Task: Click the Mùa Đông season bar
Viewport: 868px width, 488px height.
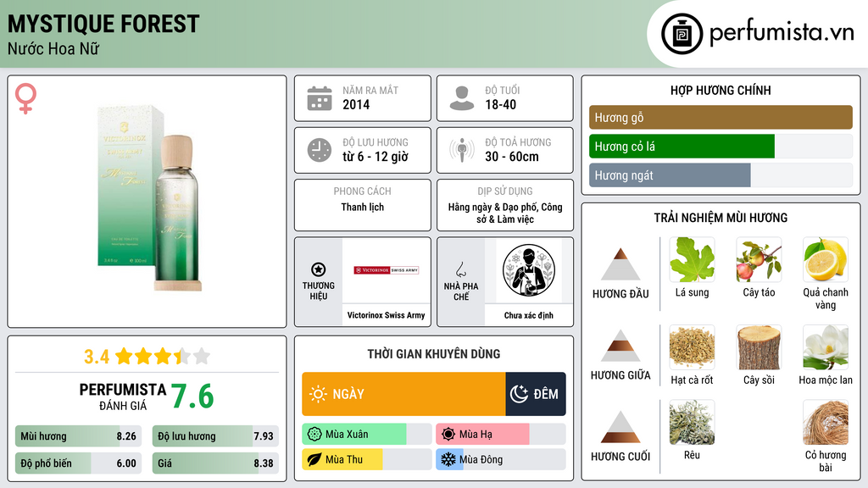Action: [501, 459]
